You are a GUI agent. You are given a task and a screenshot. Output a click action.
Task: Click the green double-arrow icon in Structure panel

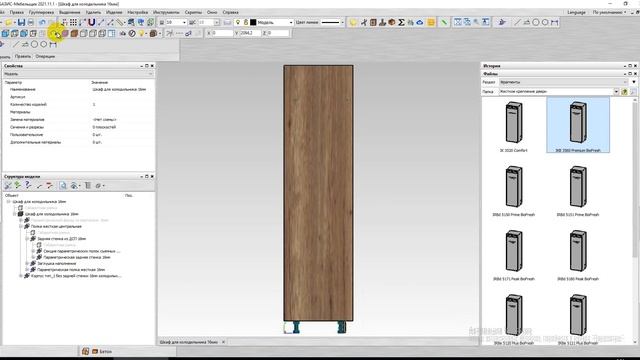coord(18,186)
